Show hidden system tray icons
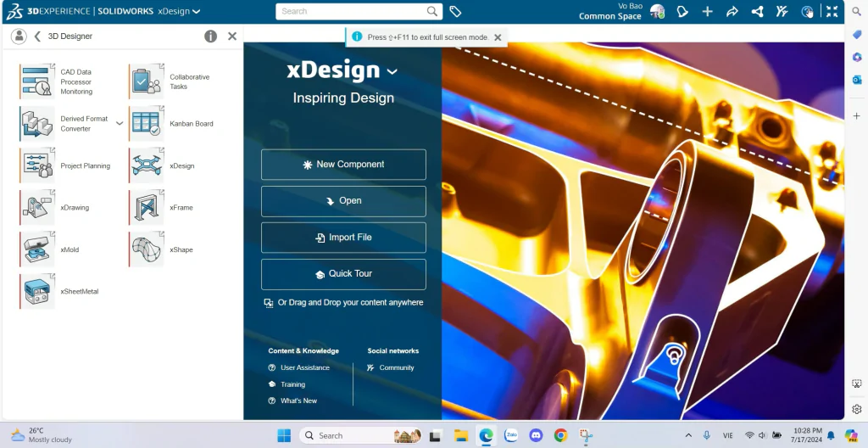Screen dimensions: 868x448 [x=688, y=436]
